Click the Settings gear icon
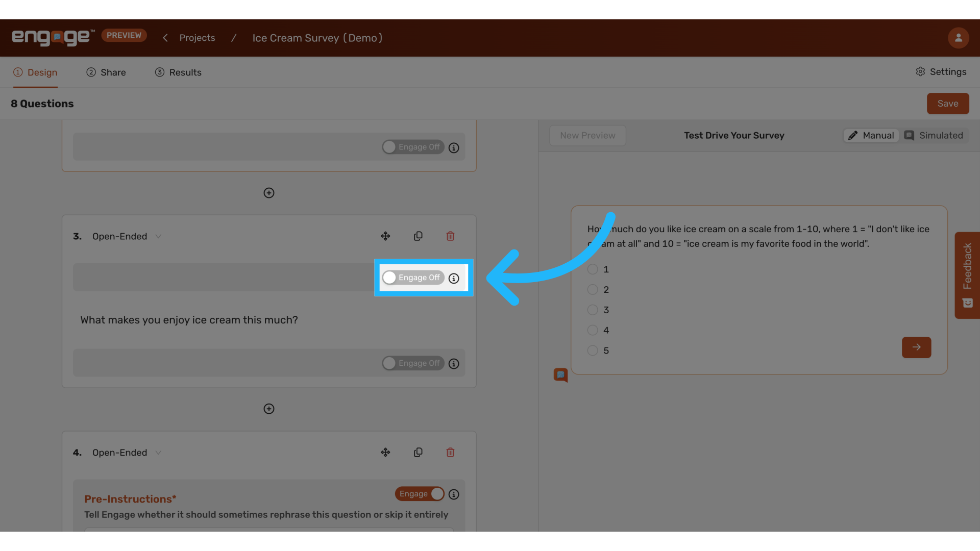Image resolution: width=980 pixels, height=551 pixels. tap(920, 72)
